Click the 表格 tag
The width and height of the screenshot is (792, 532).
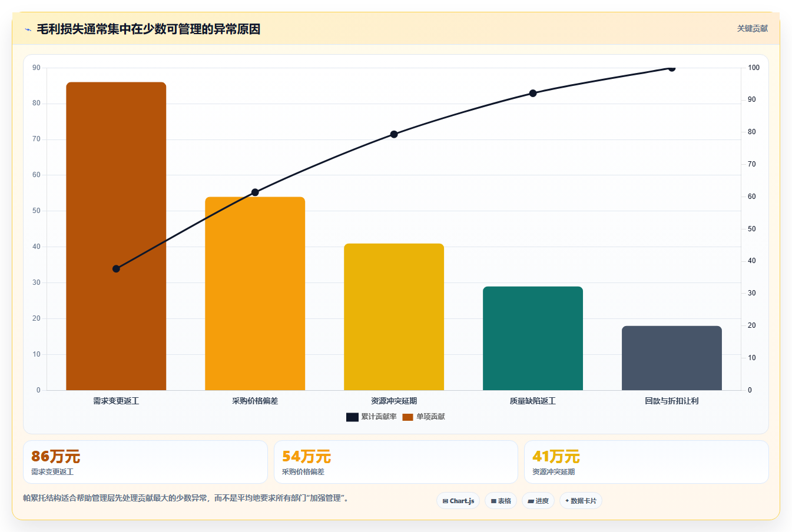coord(501,501)
